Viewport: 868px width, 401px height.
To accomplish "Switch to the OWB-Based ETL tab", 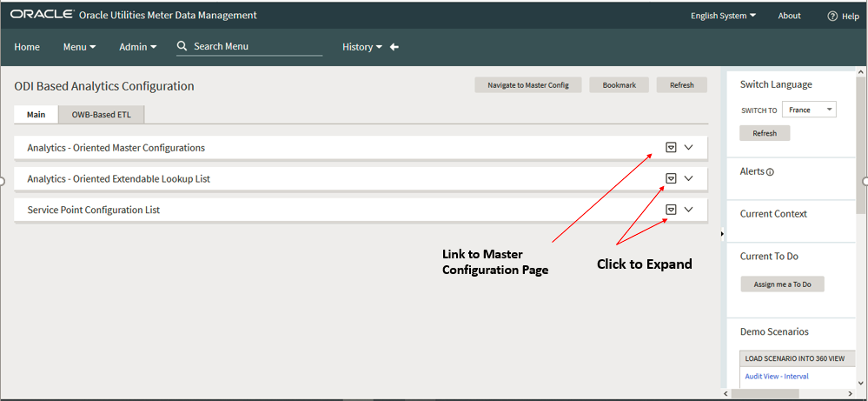I will coord(102,115).
